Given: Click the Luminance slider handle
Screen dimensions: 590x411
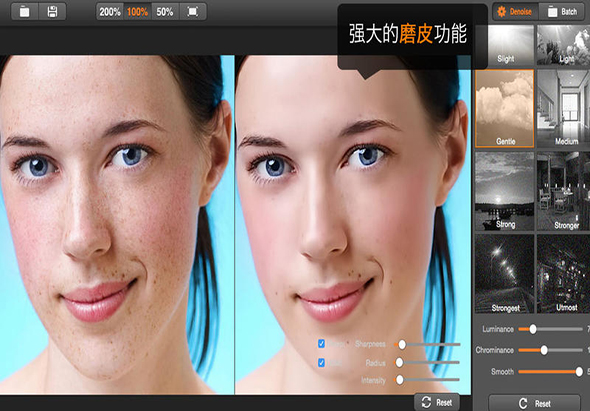Looking at the screenshot, I should point(533,329).
